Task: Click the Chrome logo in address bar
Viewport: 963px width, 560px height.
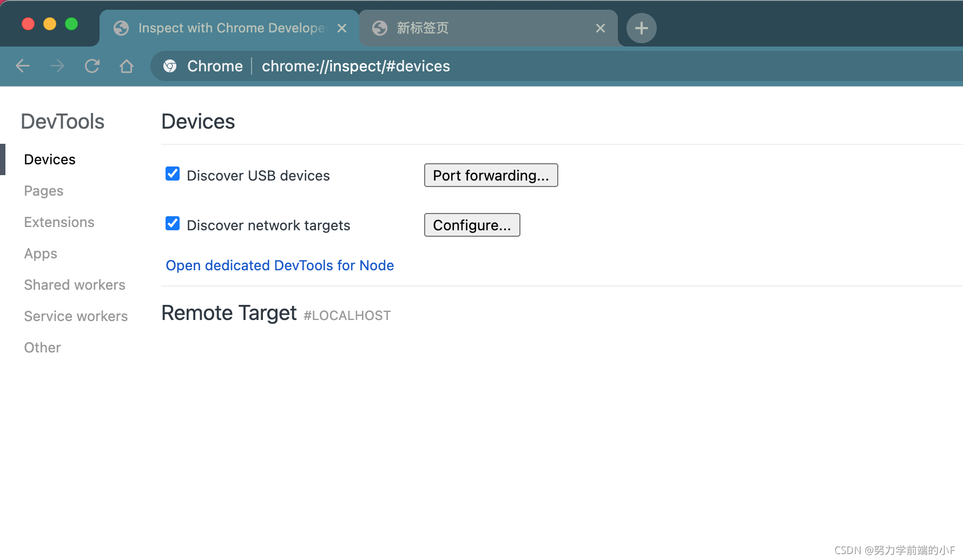Action: pos(170,66)
